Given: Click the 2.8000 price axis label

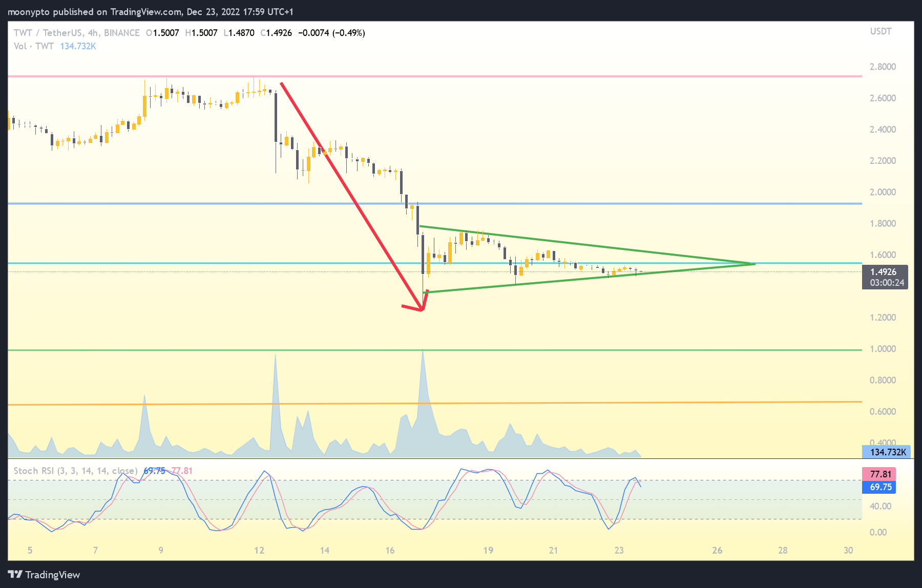Looking at the screenshot, I should coord(883,67).
